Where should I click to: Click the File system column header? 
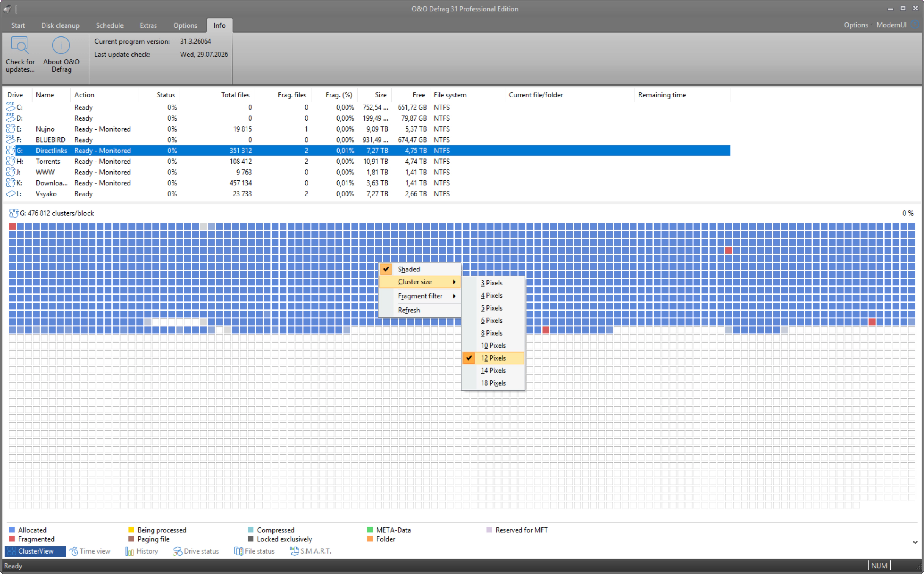[467, 95]
